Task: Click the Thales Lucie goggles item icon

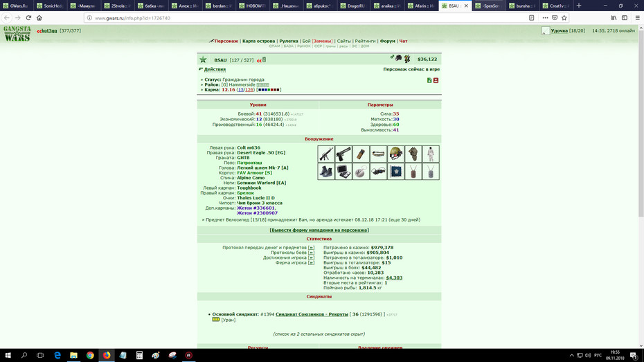Action: click(378, 172)
